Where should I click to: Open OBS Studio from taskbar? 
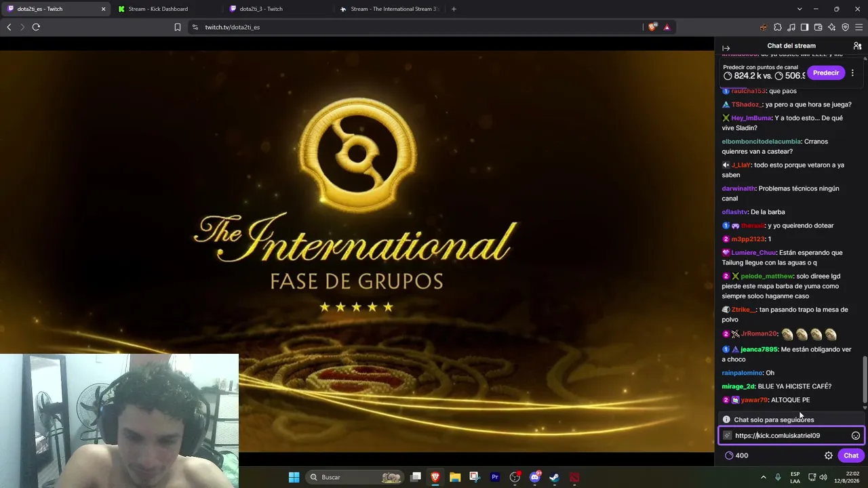click(x=515, y=477)
